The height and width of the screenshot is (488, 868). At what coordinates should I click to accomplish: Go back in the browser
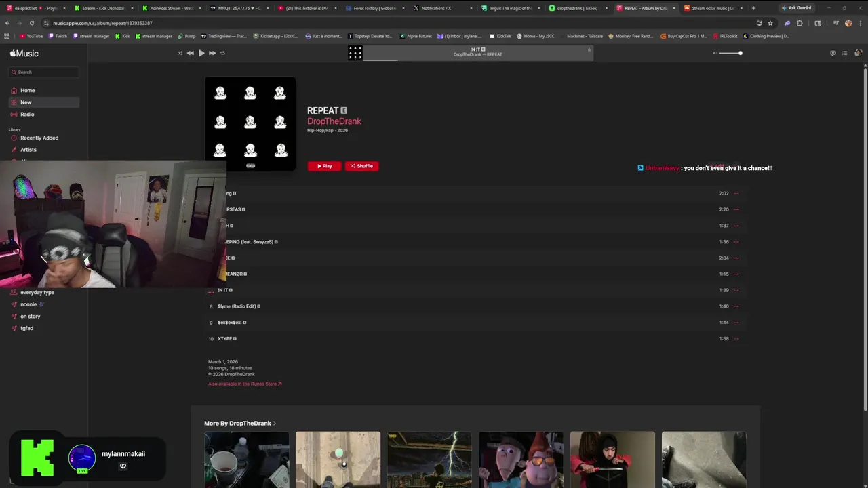click(7, 23)
